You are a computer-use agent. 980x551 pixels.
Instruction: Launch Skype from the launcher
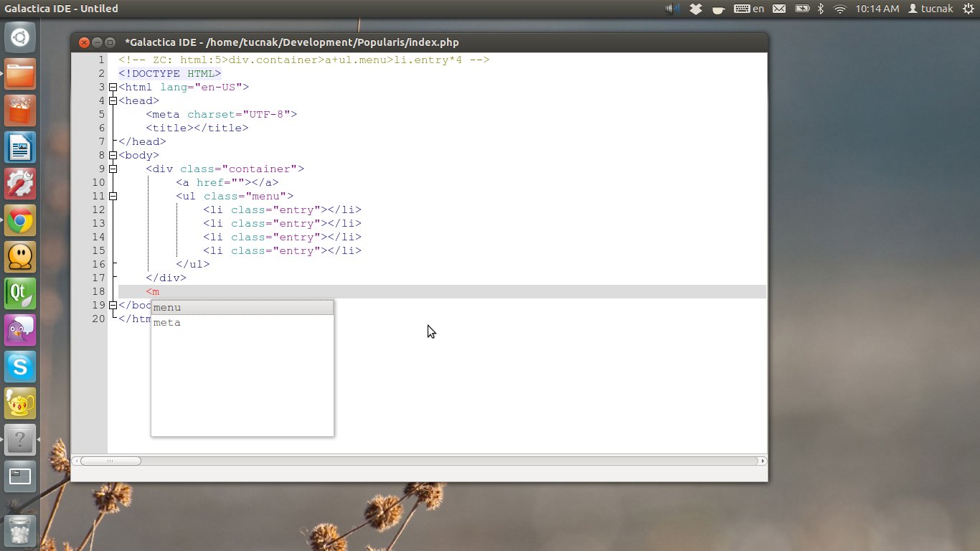[x=20, y=367]
